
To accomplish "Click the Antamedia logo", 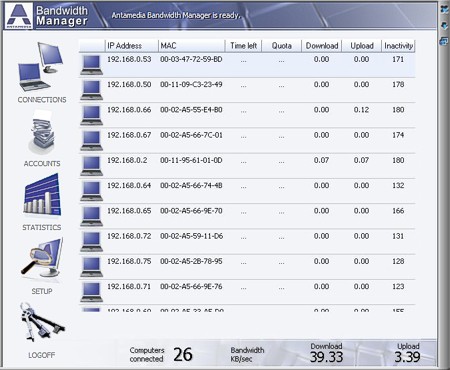I will tap(19, 15).
